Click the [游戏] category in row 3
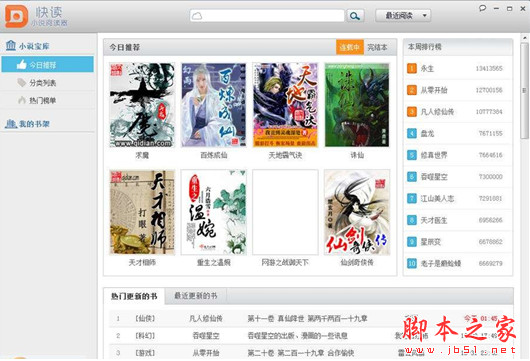 point(145,353)
